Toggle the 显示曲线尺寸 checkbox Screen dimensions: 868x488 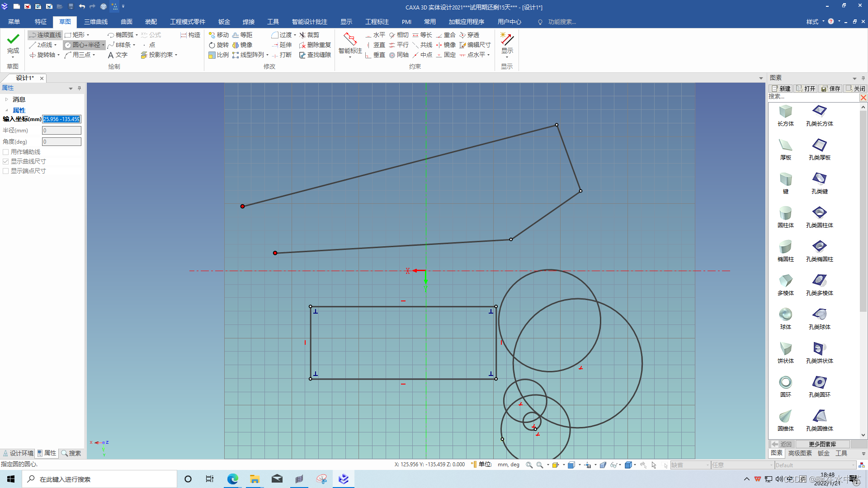(x=6, y=161)
